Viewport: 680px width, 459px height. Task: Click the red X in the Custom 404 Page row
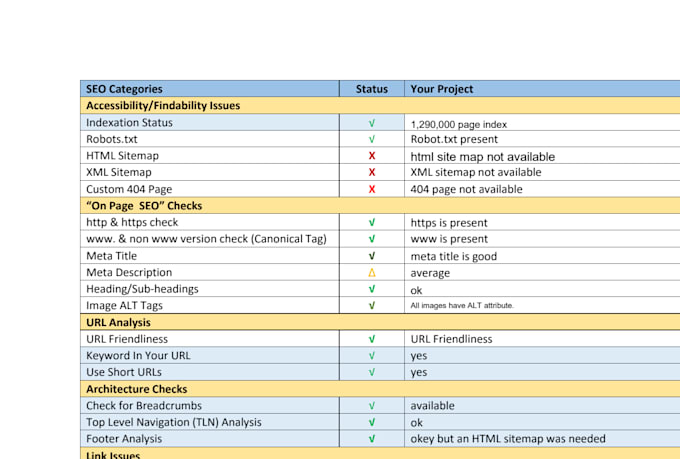(x=372, y=189)
